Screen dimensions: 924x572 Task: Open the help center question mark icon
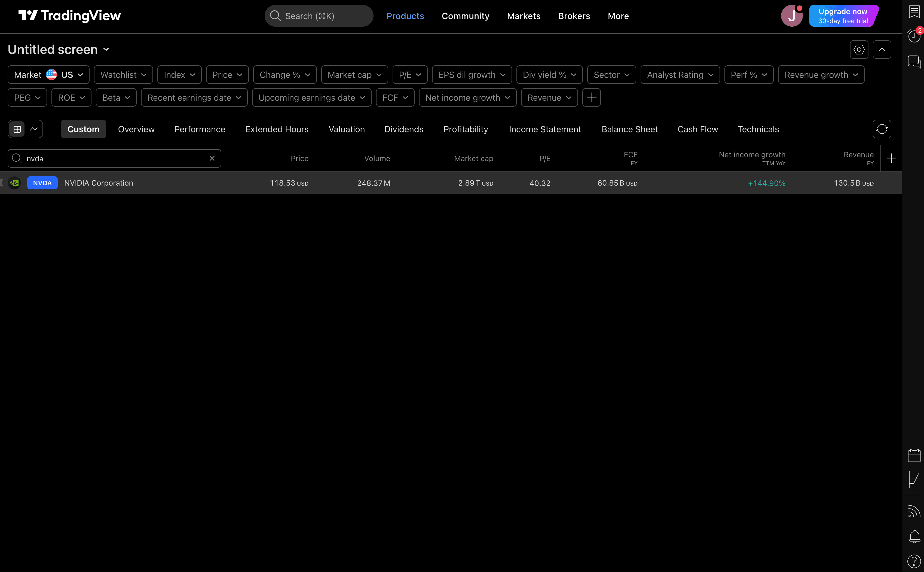[914, 561]
